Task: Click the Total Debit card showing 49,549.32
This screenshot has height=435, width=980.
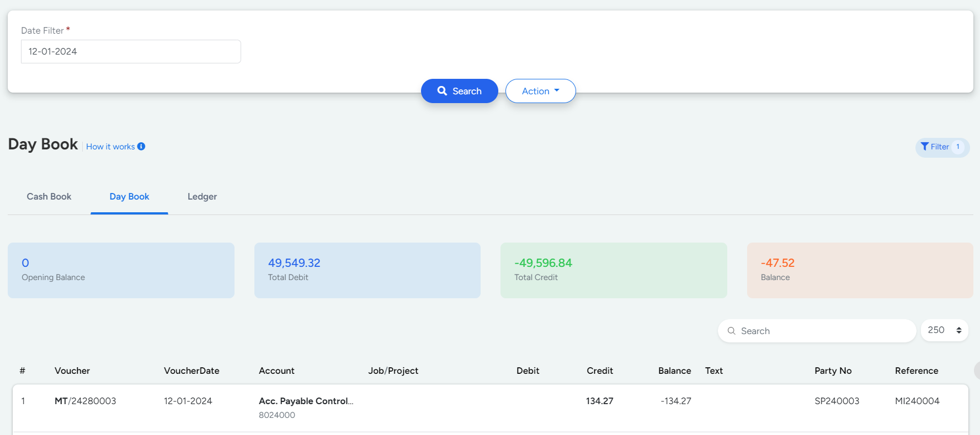Action: point(367,270)
